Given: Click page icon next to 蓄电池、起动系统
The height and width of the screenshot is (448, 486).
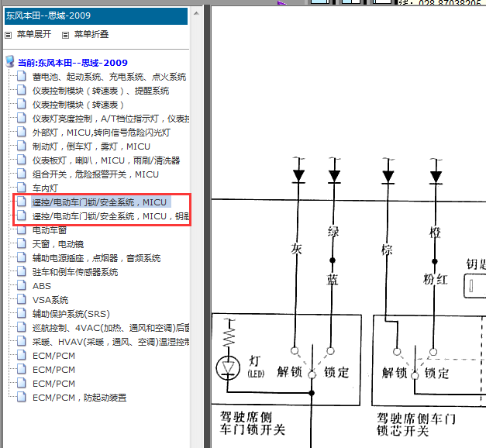Looking at the screenshot, I should [x=22, y=76].
